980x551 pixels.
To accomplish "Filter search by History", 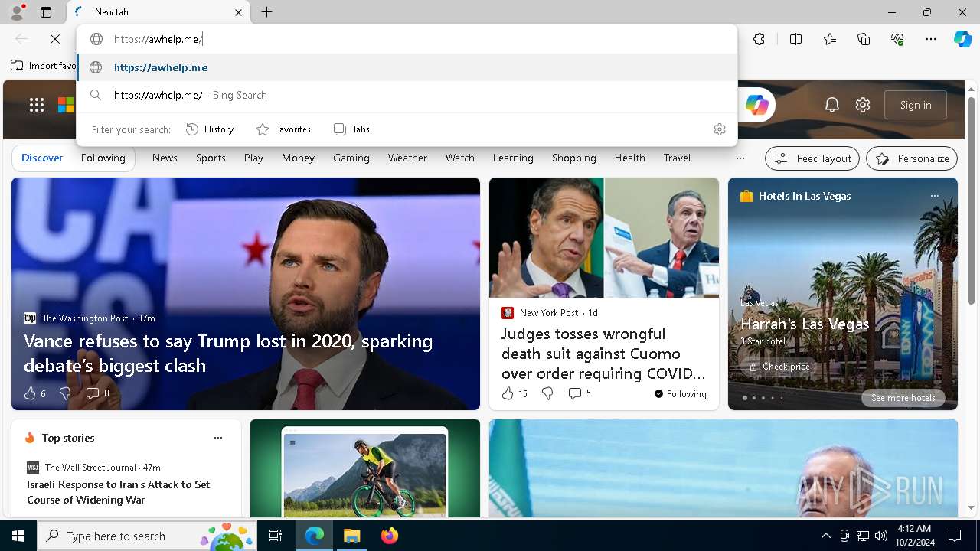I will 210,129.
